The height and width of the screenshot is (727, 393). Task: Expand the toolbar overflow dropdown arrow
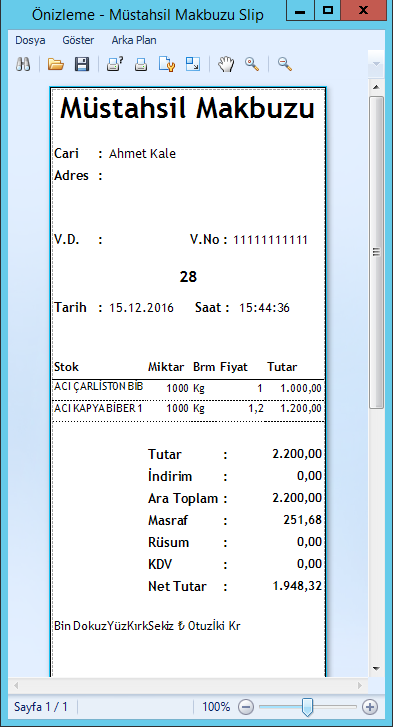coord(376,64)
